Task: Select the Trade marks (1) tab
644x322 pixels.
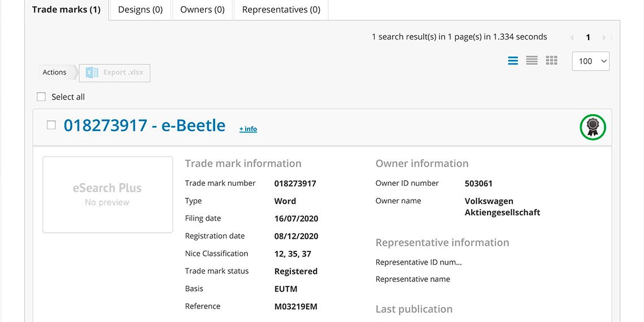Action: [x=66, y=10]
